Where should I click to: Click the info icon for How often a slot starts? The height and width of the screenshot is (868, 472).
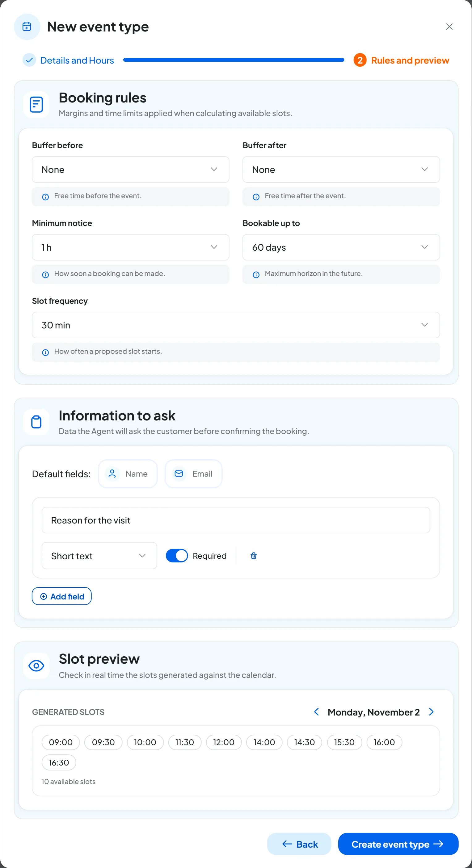tap(45, 353)
